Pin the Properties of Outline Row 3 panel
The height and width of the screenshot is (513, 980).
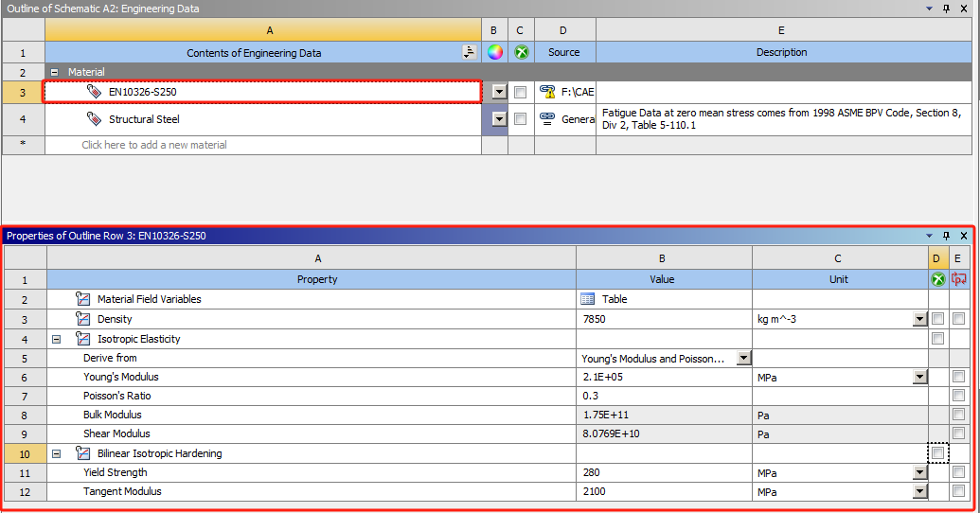pyautogui.click(x=946, y=236)
